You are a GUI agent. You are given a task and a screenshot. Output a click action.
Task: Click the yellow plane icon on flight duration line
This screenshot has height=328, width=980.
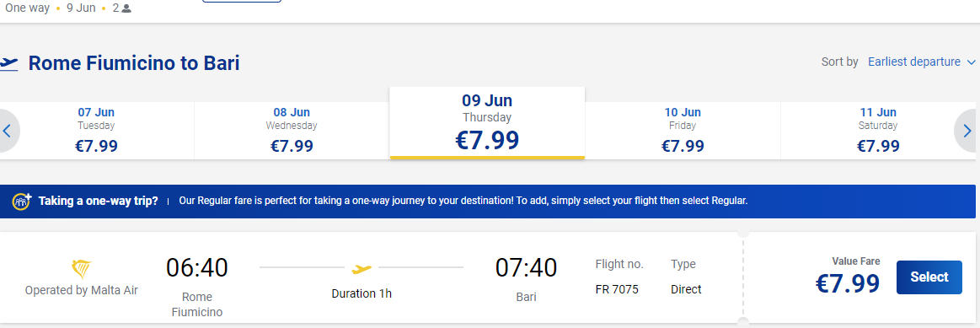(x=361, y=268)
